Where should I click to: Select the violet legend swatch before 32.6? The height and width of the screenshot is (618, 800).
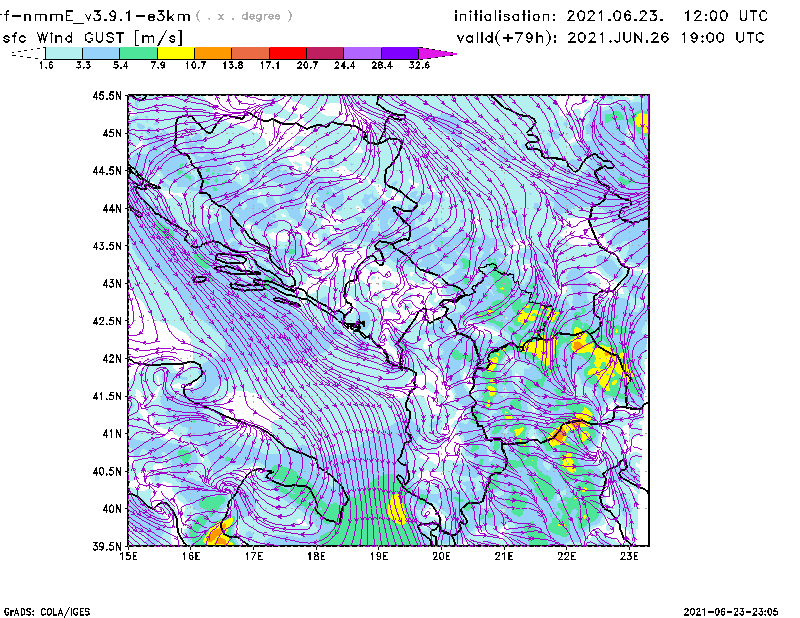tap(400, 53)
